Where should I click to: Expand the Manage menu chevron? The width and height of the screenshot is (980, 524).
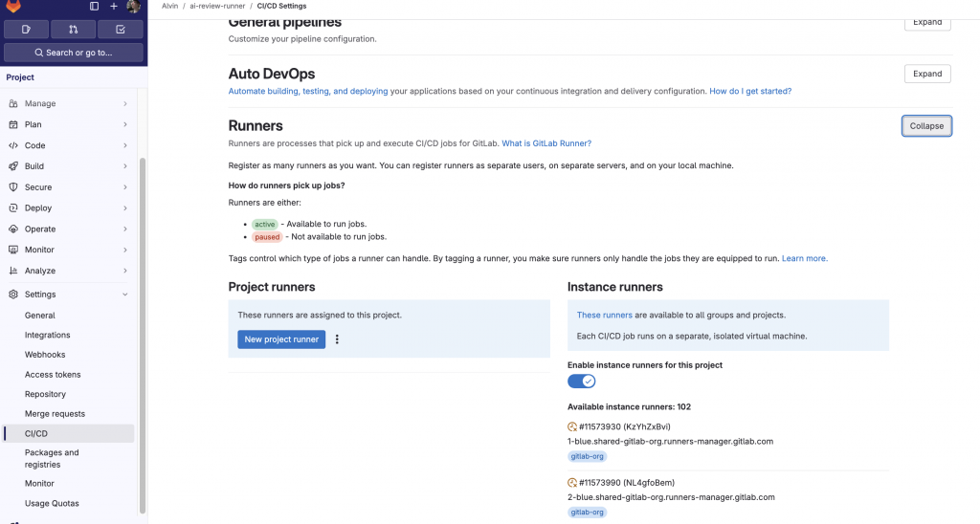click(125, 103)
